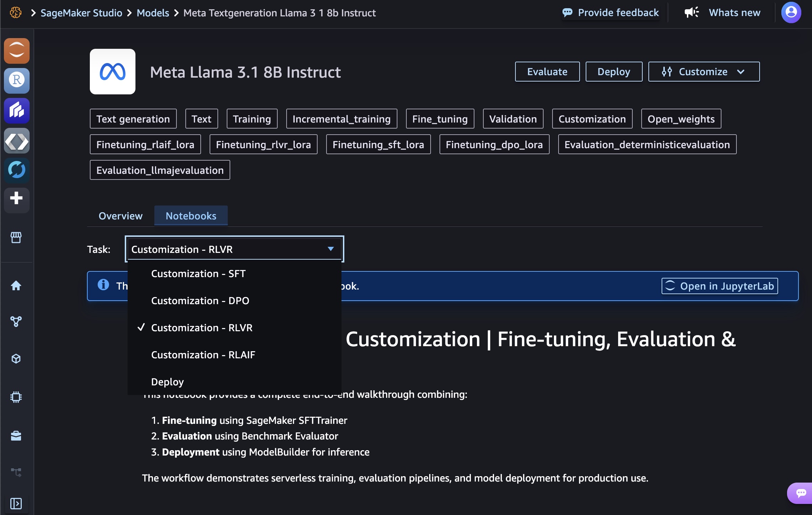Click the plus icon in the sidebar

pos(16,198)
